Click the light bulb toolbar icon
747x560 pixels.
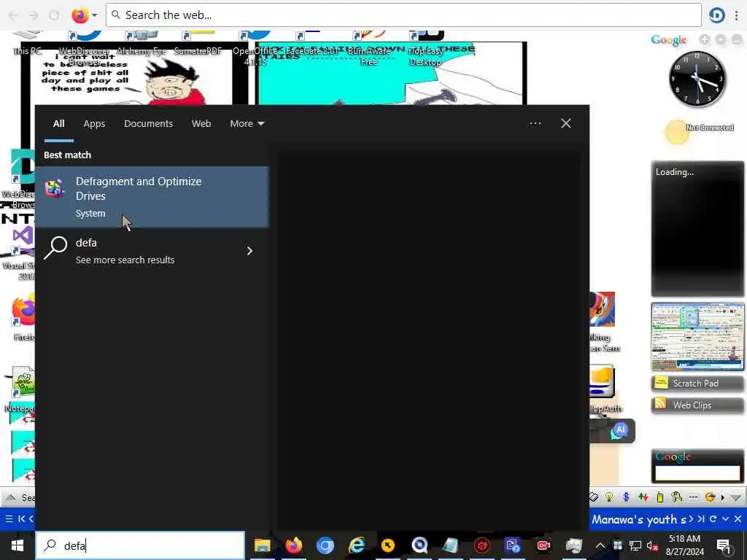[609, 497]
